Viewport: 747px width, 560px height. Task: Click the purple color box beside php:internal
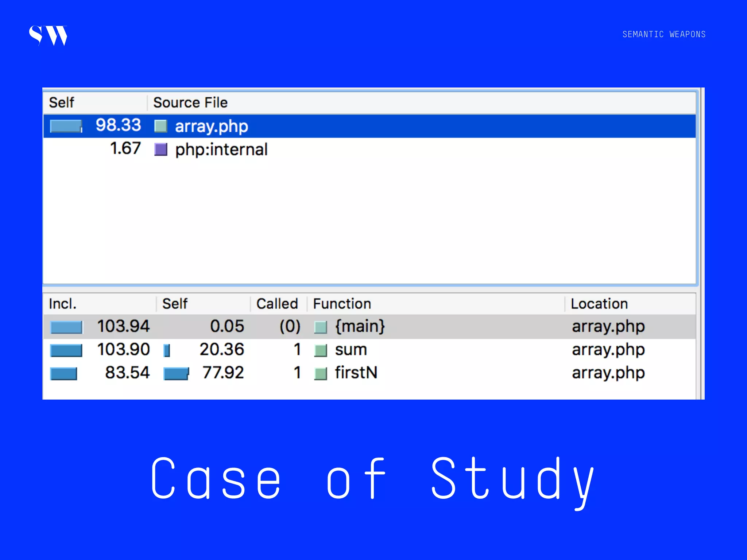click(161, 149)
